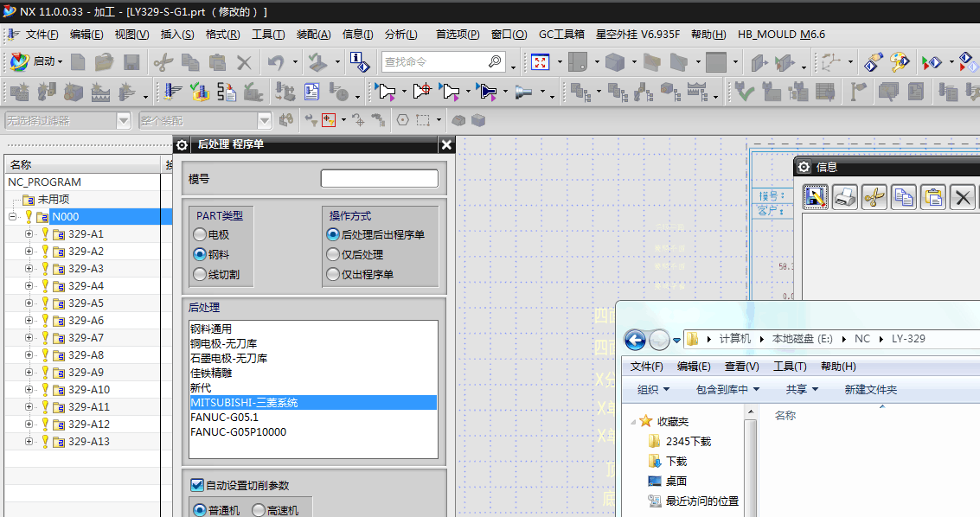The height and width of the screenshot is (517, 980).
Task: Click the Fit view icon with red arrows
Action: pyautogui.click(x=540, y=62)
